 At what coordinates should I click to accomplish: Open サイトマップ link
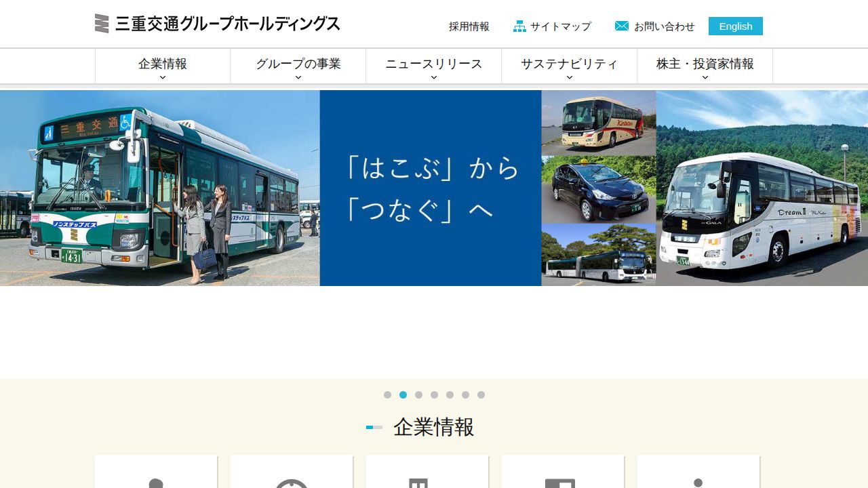click(561, 26)
